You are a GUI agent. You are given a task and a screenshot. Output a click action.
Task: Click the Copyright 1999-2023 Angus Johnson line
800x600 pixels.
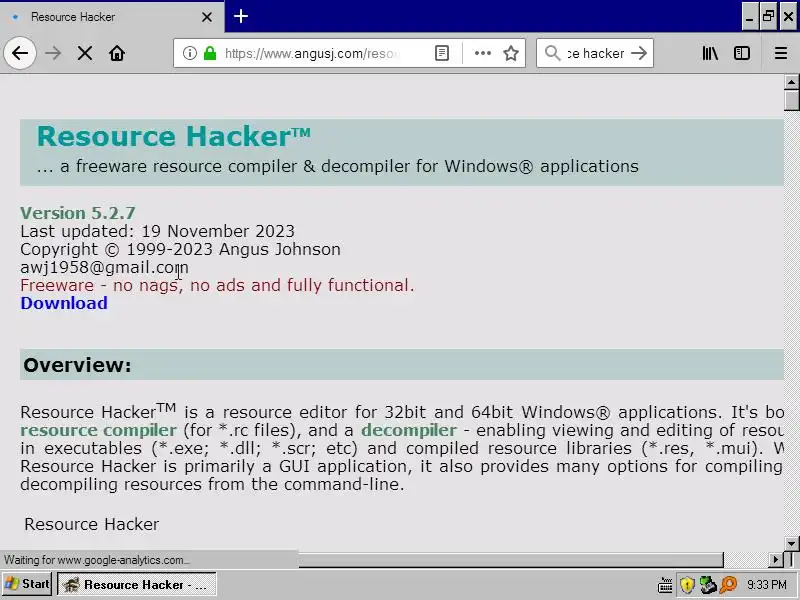tap(180, 249)
